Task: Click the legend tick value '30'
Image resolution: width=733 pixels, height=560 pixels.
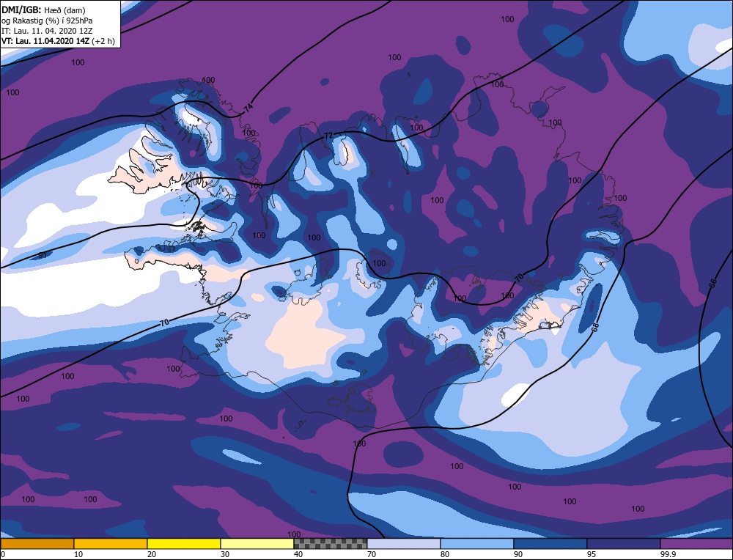Action: click(x=224, y=554)
